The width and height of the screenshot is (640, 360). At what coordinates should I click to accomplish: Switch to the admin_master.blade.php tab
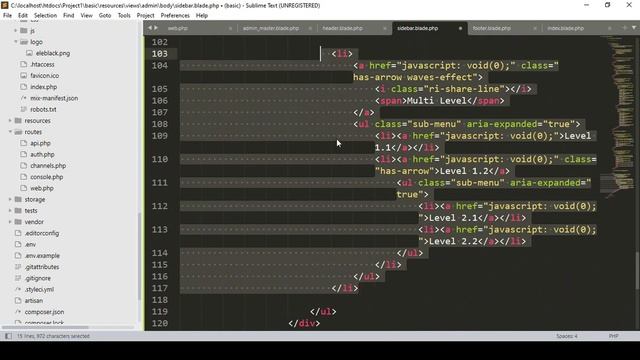(271, 28)
